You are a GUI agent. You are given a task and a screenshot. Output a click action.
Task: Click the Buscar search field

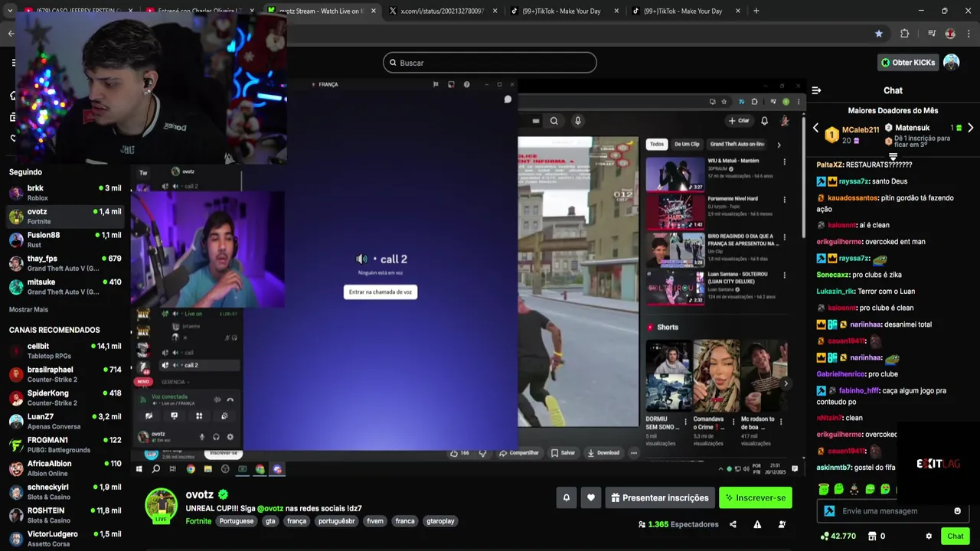click(490, 63)
